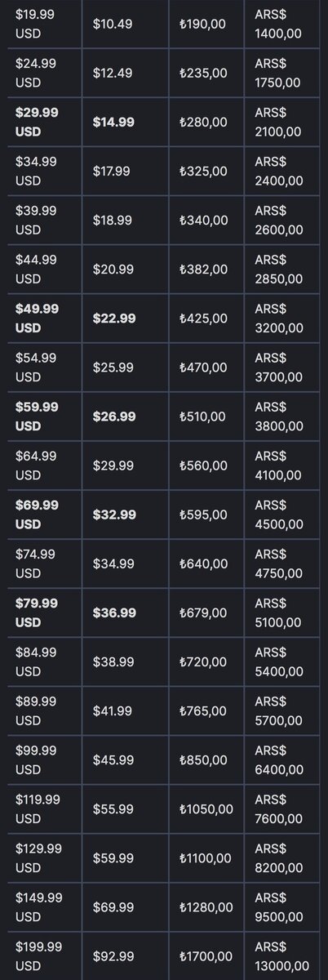Select the ₺470,00 cell
Screen dimensions: 328x980
click(x=206, y=367)
